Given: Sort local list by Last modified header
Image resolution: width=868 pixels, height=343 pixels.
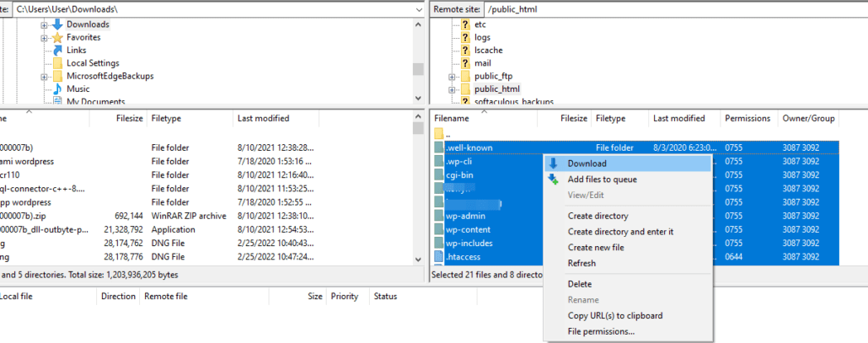Looking at the screenshot, I should [276, 118].
